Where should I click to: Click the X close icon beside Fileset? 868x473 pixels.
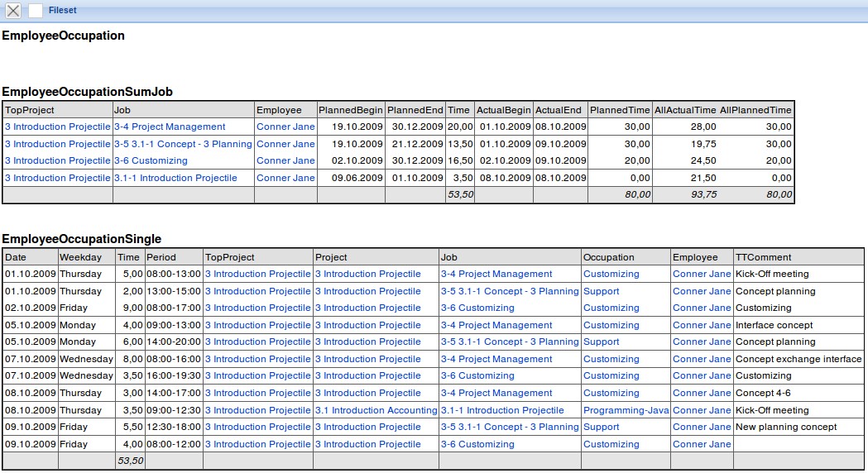tap(13, 11)
